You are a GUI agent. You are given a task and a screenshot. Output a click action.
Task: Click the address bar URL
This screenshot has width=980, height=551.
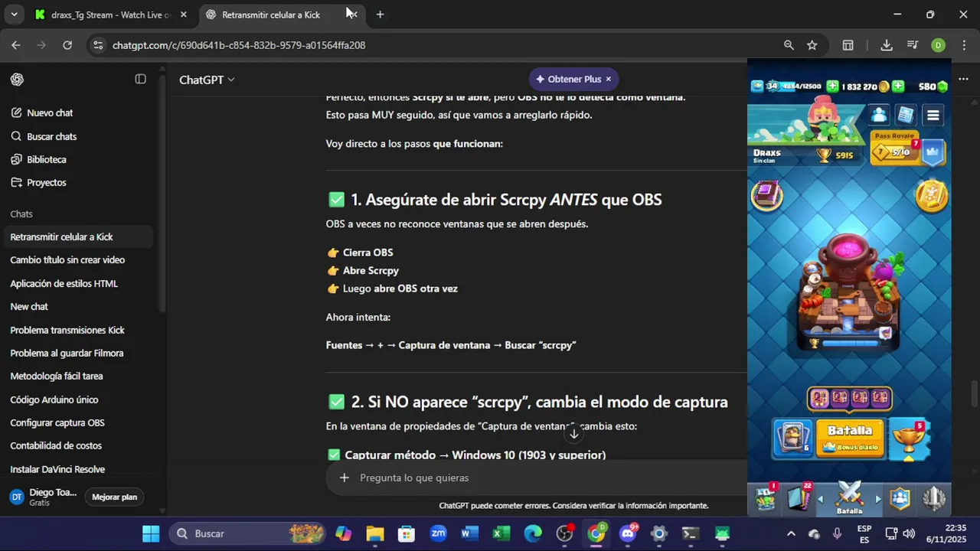click(x=239, y=45)
